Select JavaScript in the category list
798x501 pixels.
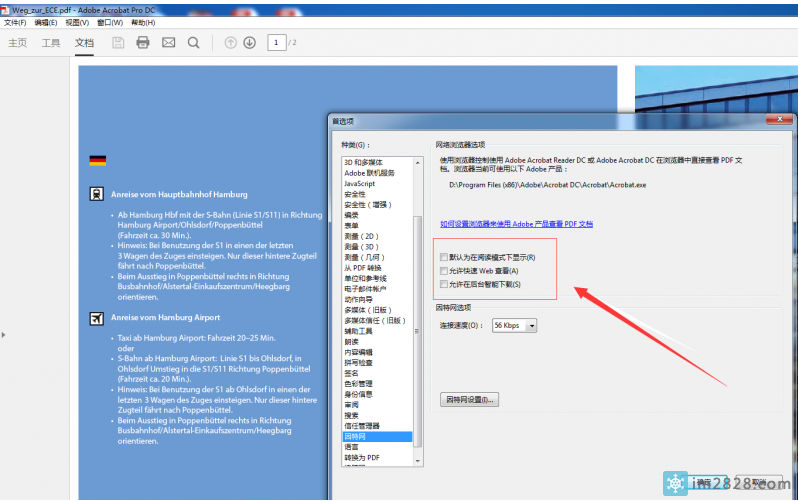(360, 184)
